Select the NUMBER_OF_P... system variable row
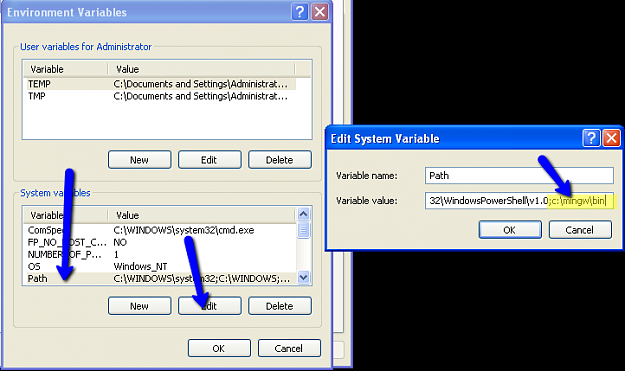Screen dimensions: 625x371 [x=161, y=254]
